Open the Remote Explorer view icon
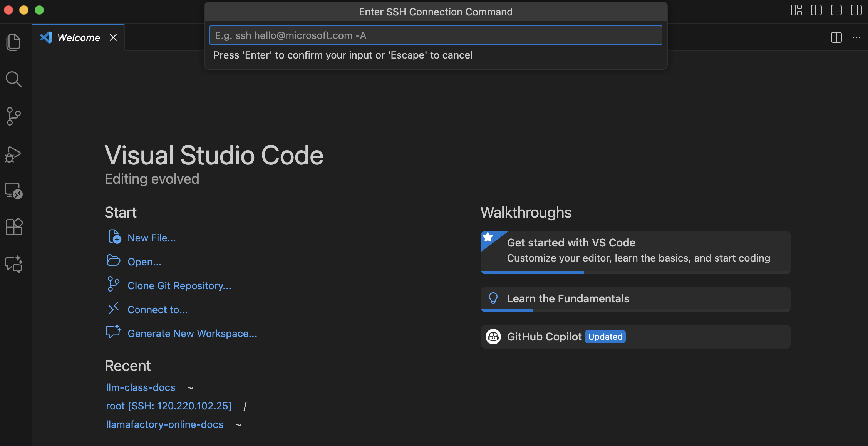868x446 pixels. coord(13,191)
